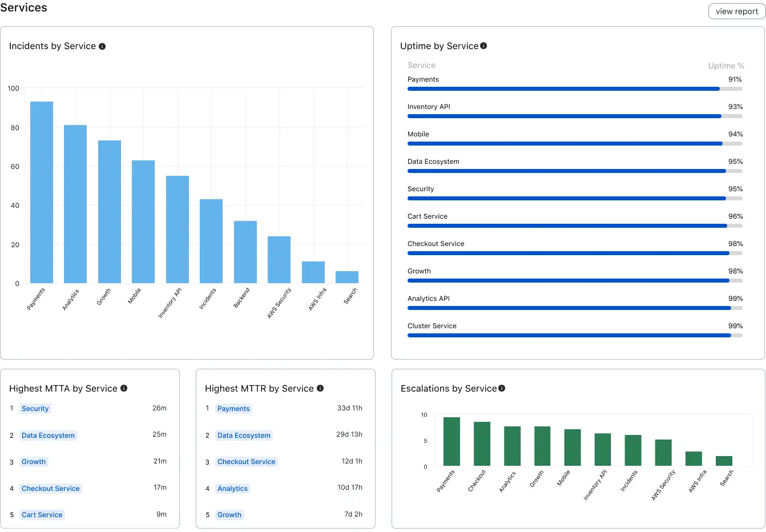Click info icon beside Highest MTTR by Service
This screenshot has width=766, height=532.
[320, 388]
